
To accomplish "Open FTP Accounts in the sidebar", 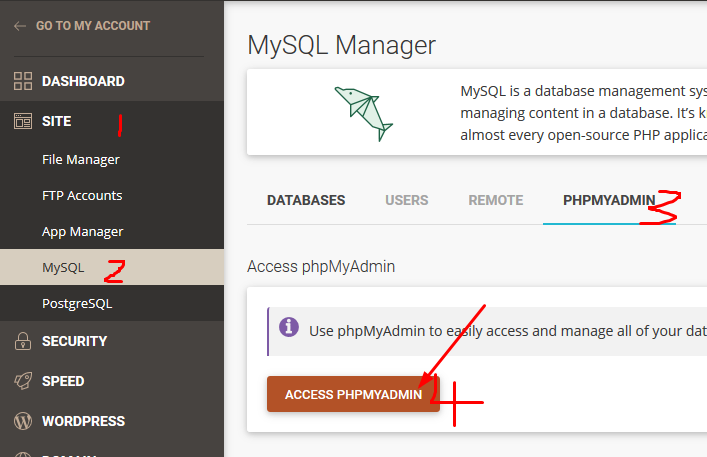I will coord(82,195).
